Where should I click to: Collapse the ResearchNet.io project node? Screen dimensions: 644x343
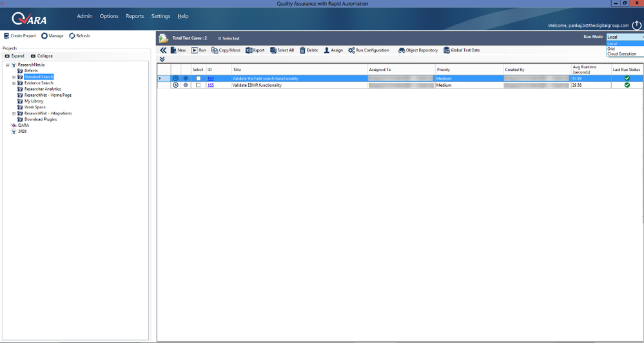pyautogui.click(x=7, y=65)
